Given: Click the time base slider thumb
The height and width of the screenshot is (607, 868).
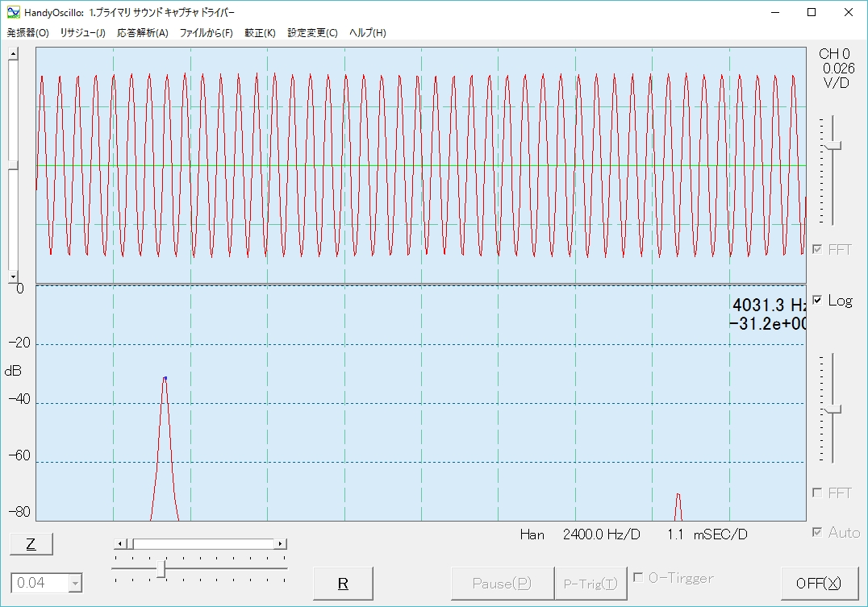Looking at the screenshot, I should [x=161, y=569].
